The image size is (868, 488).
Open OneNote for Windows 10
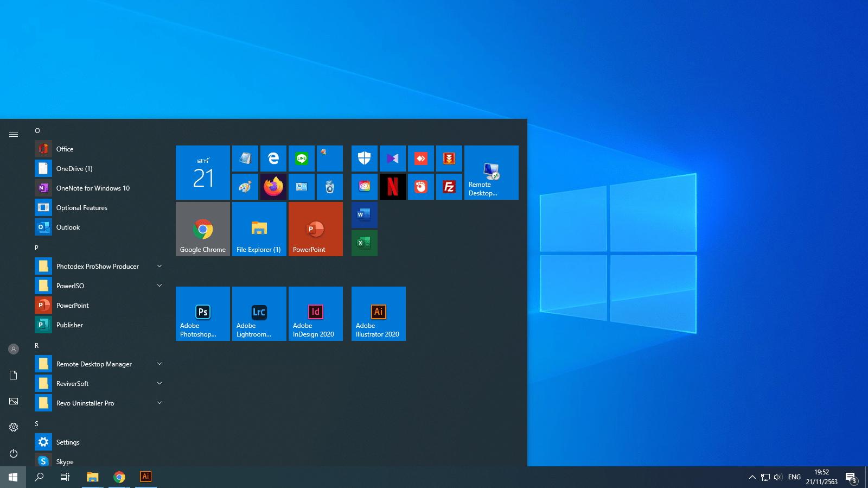click(100, 188)
